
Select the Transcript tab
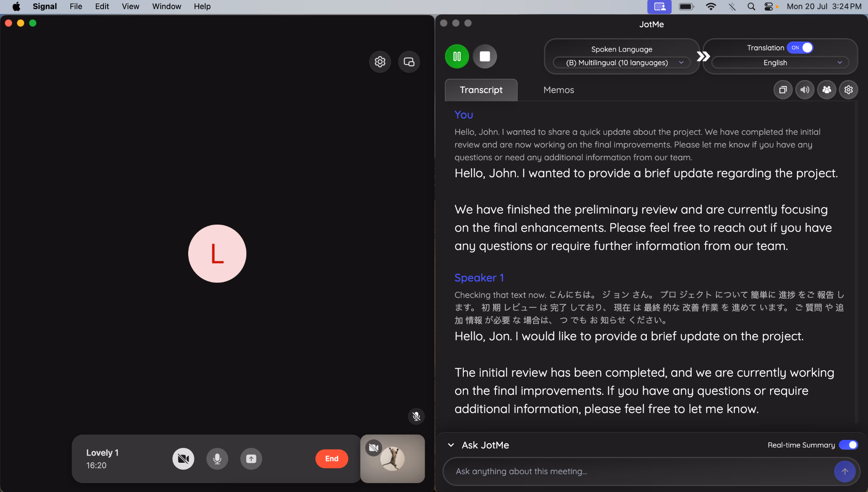point(481,90)
